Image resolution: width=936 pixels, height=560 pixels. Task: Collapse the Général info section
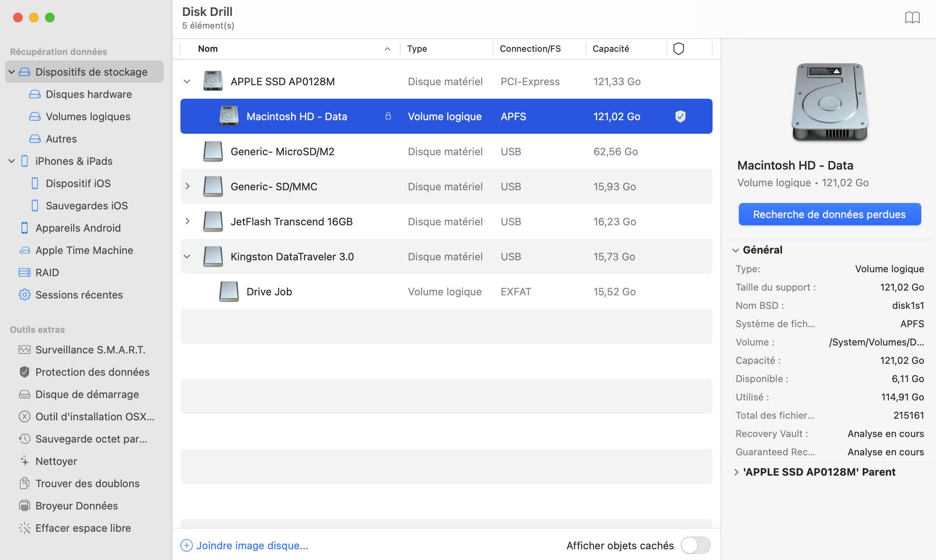[x=736, y=250]
